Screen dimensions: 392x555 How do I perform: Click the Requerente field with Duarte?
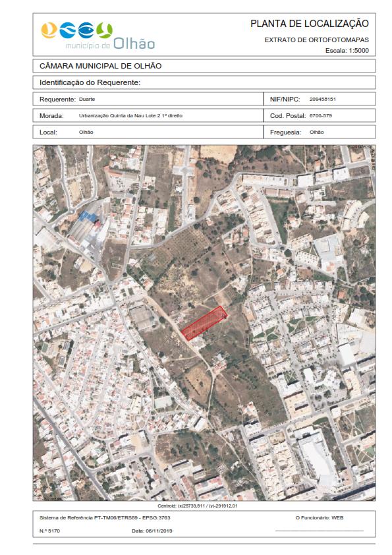coord(148,99)
